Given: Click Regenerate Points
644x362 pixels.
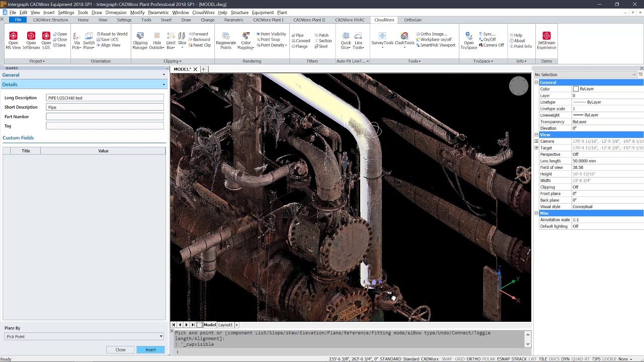Looking at the screenshot, I should (226, 41).
